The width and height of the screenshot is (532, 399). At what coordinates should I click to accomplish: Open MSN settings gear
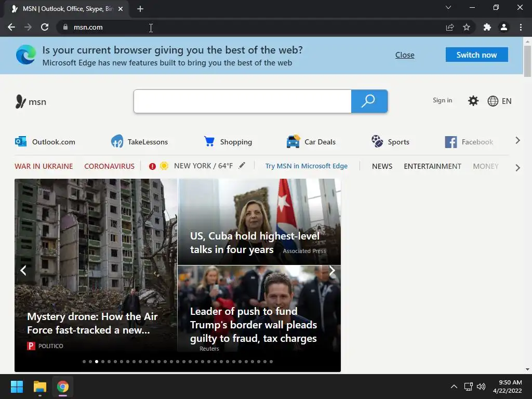pos(473,101)
